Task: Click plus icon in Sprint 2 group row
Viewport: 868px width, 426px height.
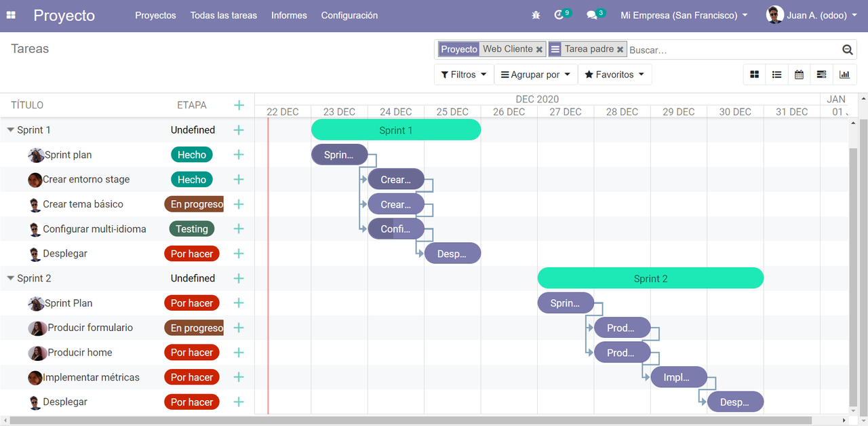Action: click(239, 278)
